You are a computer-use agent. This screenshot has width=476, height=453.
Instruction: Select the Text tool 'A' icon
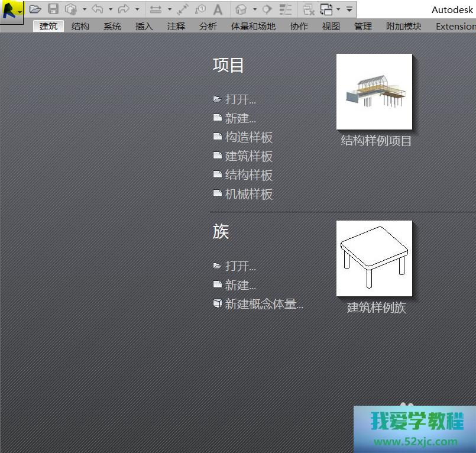(x=218, y=9)
